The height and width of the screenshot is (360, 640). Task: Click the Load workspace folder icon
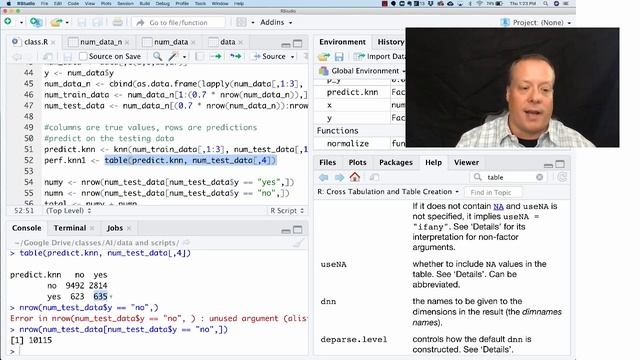tap(324, 56)
